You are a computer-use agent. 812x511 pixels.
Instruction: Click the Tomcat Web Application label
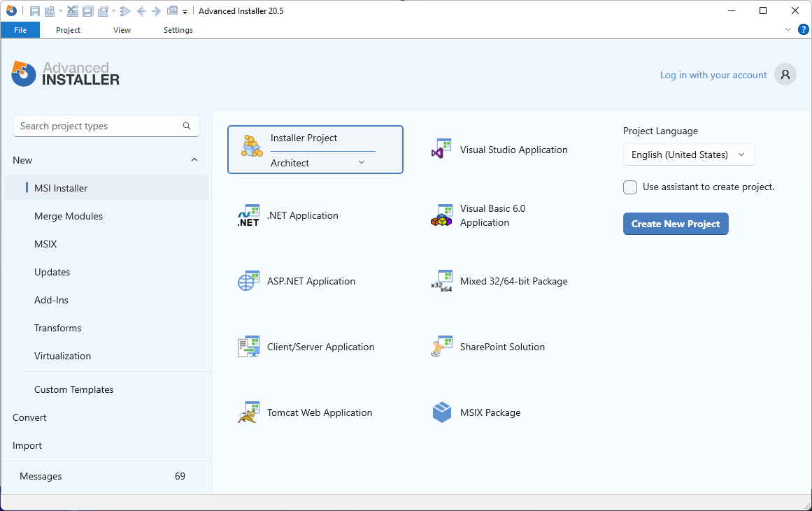[x=320, y=412]
